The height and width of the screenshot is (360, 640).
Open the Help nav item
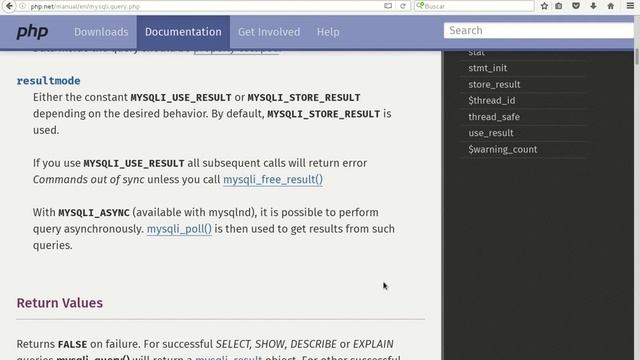328,32
